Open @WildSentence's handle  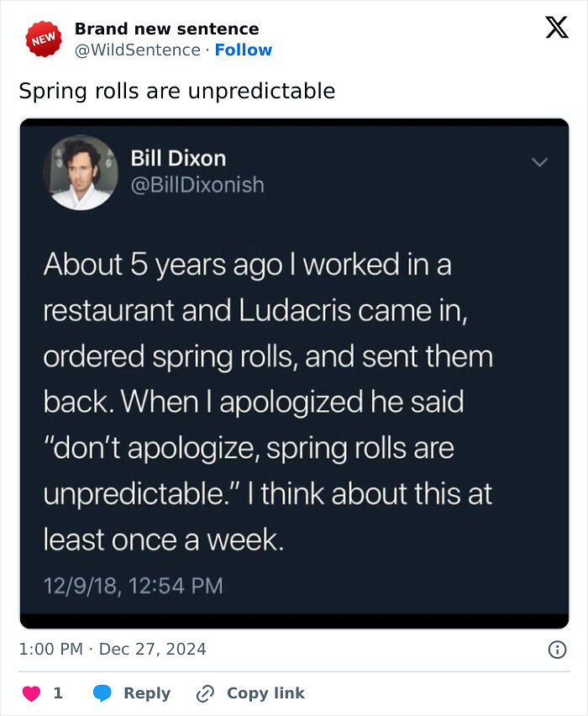tap(139, 50)
